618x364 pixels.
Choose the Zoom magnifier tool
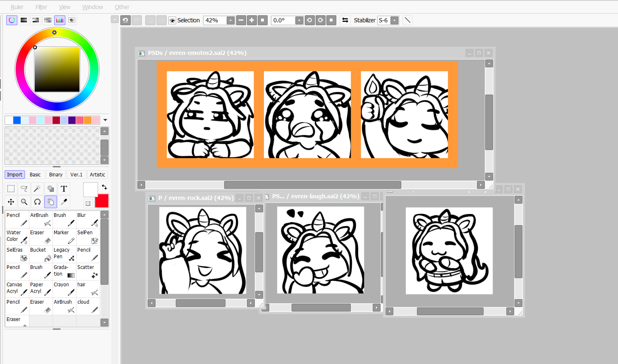coord(24,202)
